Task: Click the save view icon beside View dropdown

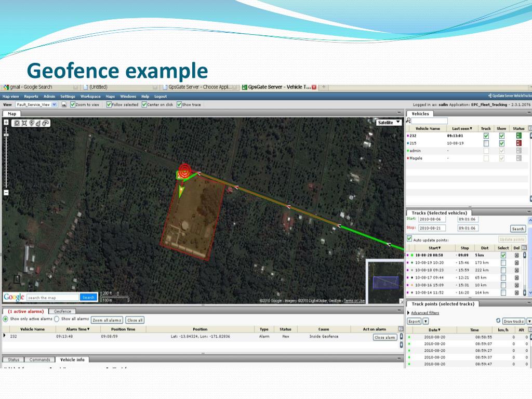Action: click(64, 104)
